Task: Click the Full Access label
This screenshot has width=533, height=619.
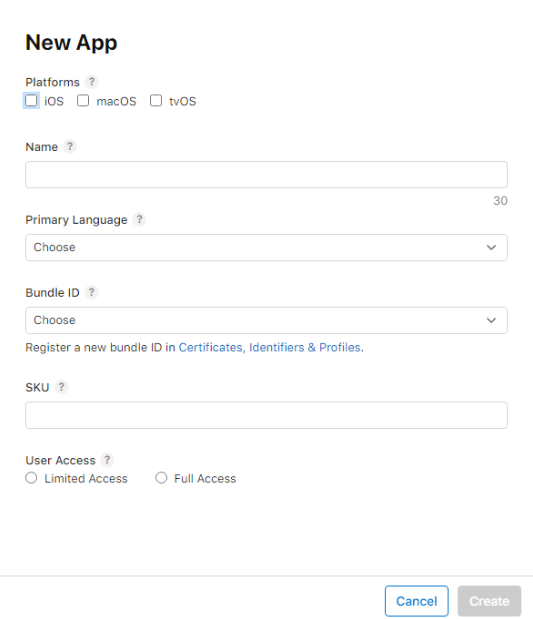Action: pyautogui.click(x=205, y=478)
